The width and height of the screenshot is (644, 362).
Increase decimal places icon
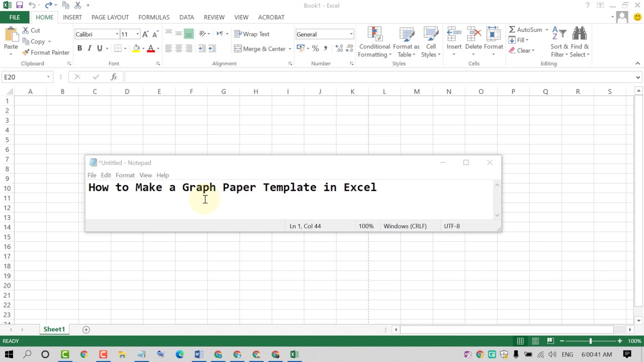tap(339, 48)
